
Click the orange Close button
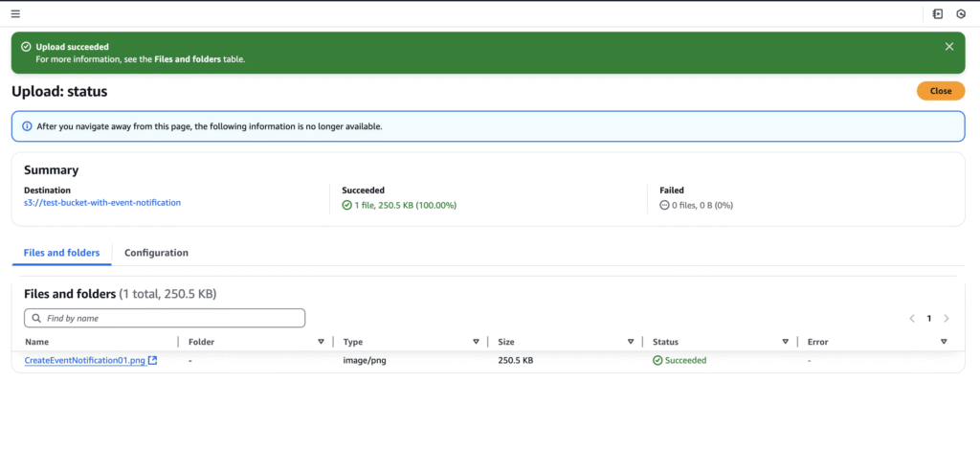(x=941, y=91)
